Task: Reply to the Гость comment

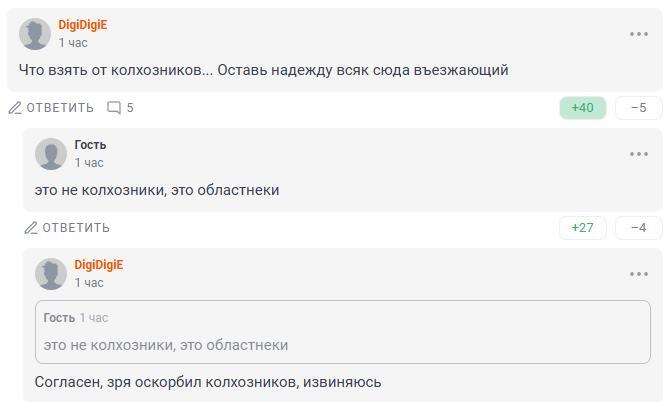Action: coord(76,228)
